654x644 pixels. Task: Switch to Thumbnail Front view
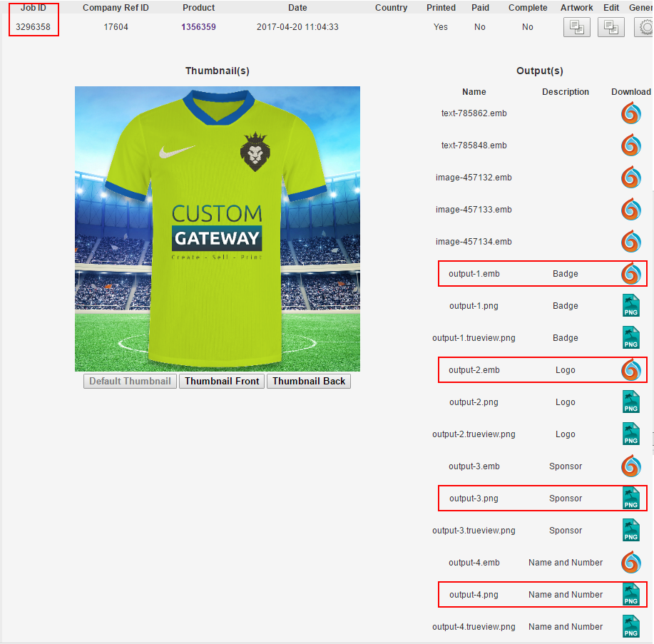tap(222, 382)
